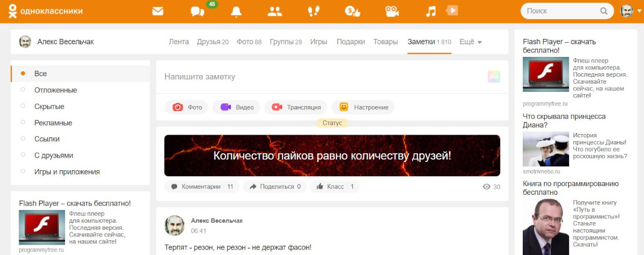Open friends icon in top bar

[275, 11]
